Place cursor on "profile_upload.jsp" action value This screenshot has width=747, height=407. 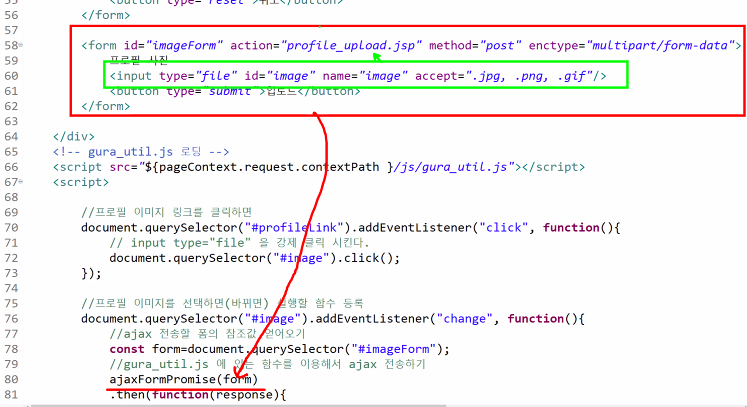coord(352,45)
